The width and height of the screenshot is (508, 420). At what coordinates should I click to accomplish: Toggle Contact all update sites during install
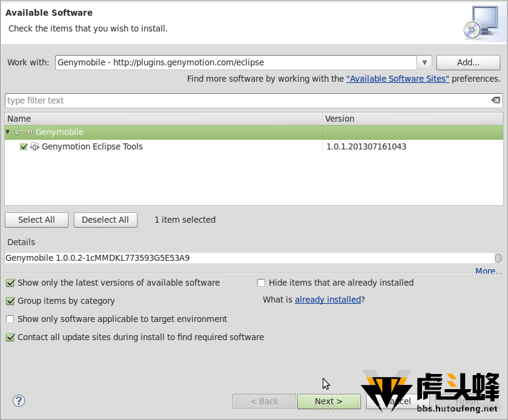(10, 338)
